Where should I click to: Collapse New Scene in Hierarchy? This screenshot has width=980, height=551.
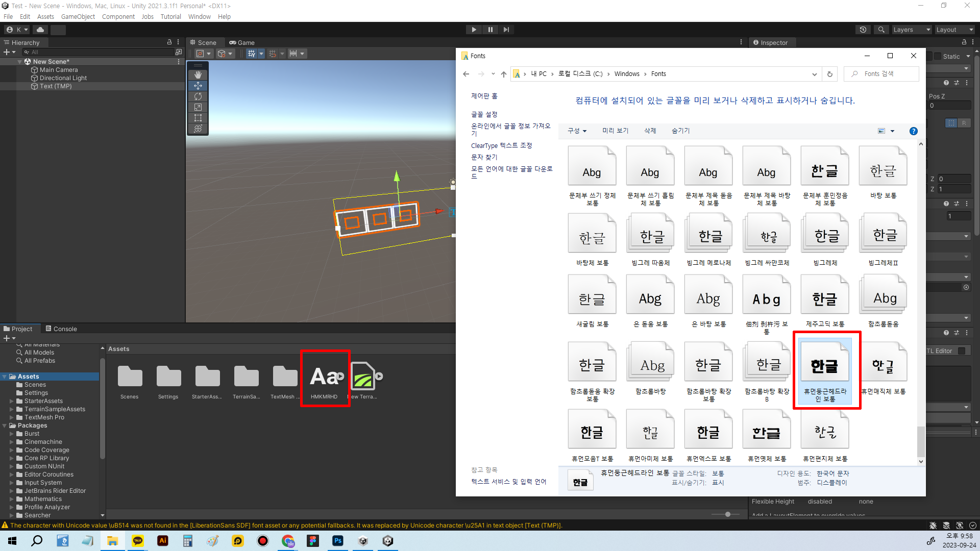[20, 62]
